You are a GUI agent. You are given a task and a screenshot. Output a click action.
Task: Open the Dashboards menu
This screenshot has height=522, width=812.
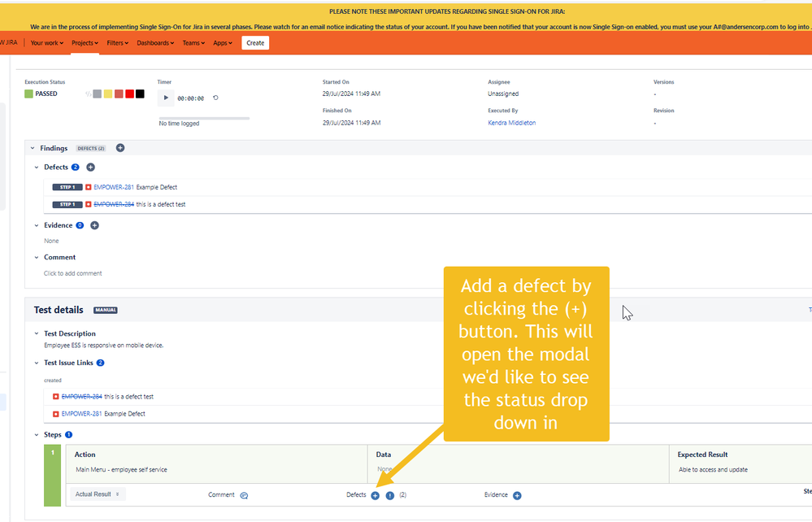click(155, 43)
